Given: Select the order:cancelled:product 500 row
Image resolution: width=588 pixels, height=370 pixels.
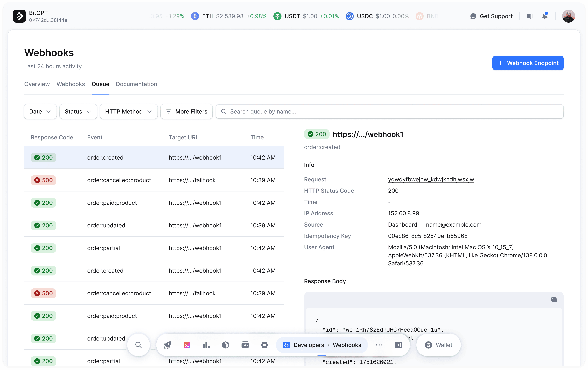Looking at the screenshot, I should click(154, 180).
